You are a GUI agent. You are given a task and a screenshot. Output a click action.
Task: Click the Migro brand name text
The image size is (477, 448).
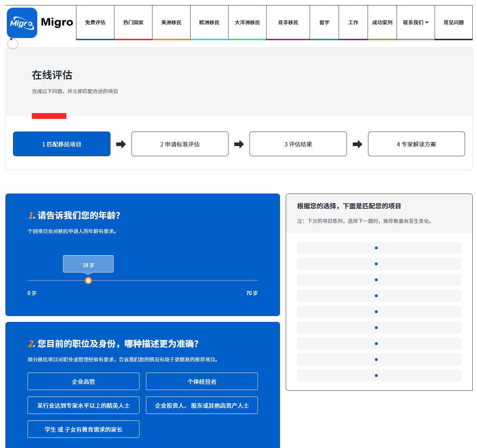click(x=57, y=22)
